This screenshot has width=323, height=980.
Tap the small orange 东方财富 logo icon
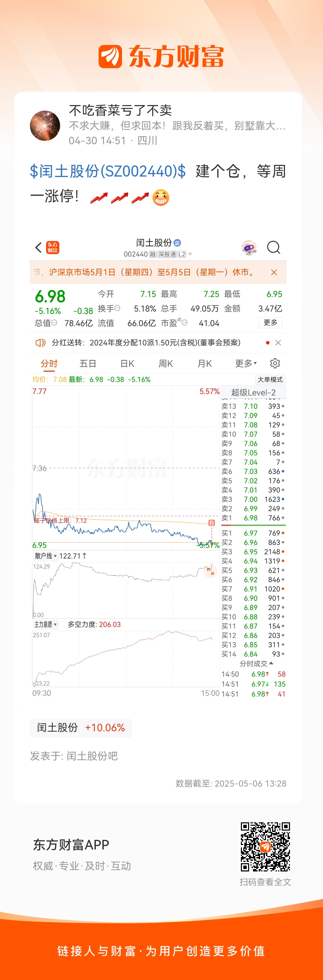click(53, 248)
